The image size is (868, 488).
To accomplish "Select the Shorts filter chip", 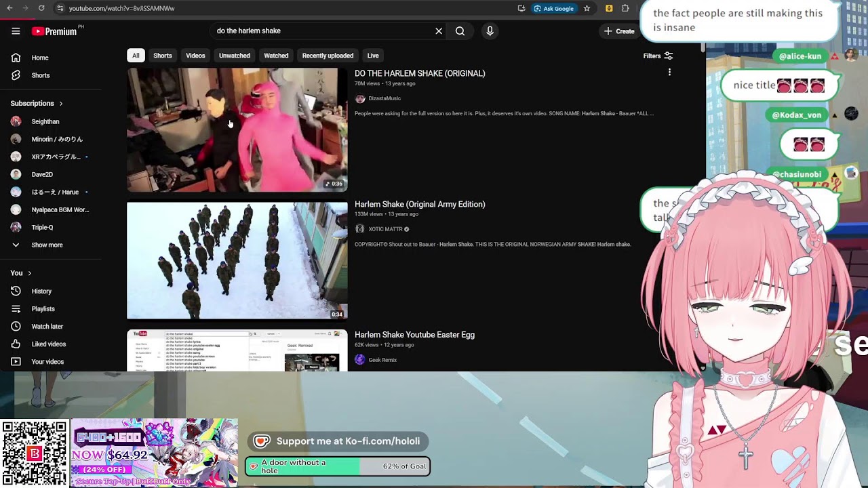I will point(163,56).
